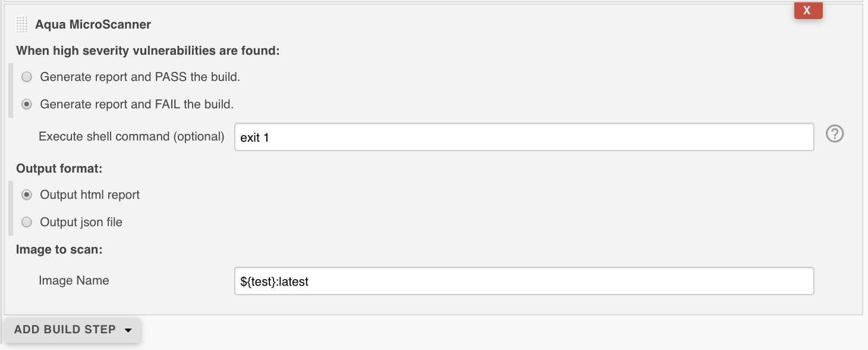
Task: Delete the Aqua MicroScanner build step
Action: tap(808, 10)
